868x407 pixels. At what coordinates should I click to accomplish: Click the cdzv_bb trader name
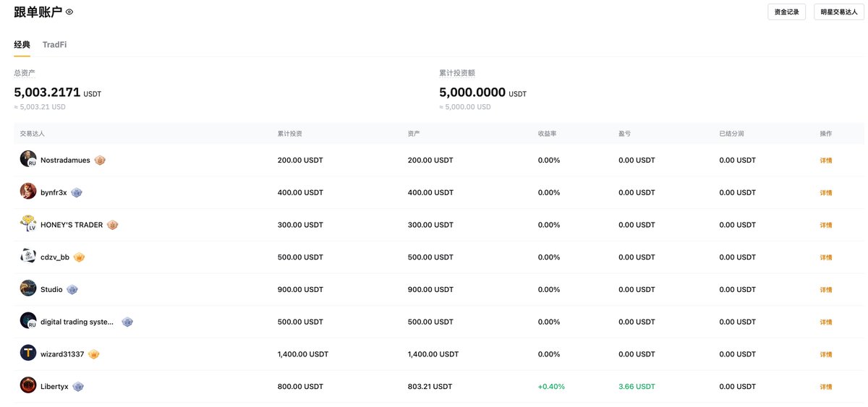pyautogui.click(x=55, y=257)
